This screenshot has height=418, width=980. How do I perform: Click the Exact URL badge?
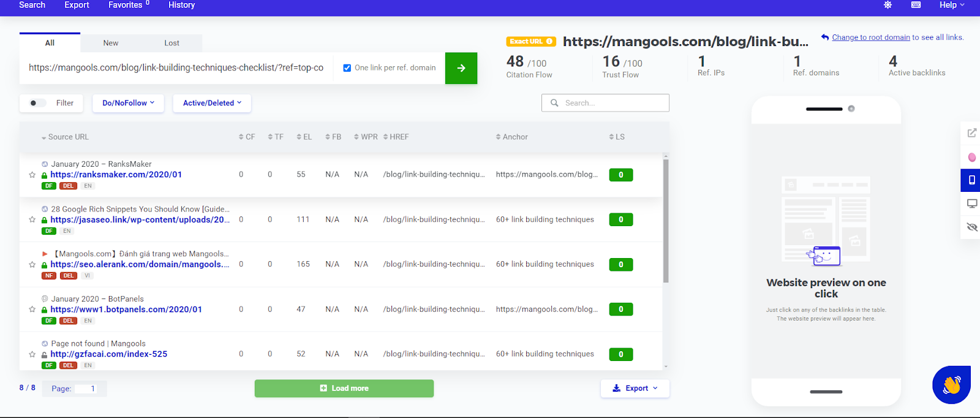click(x=531, y=42)
